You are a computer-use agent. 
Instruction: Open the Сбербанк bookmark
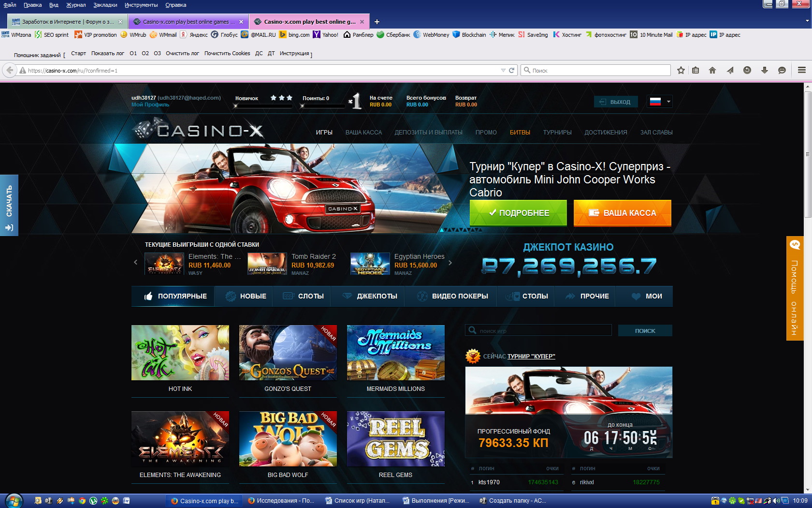click(x=393, y=35)
